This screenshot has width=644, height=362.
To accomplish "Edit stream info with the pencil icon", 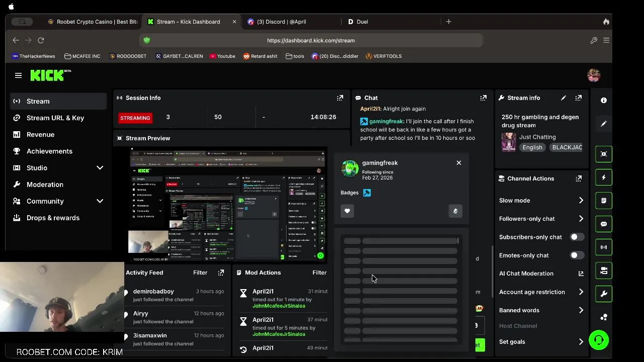I will [x=563, y=98].
